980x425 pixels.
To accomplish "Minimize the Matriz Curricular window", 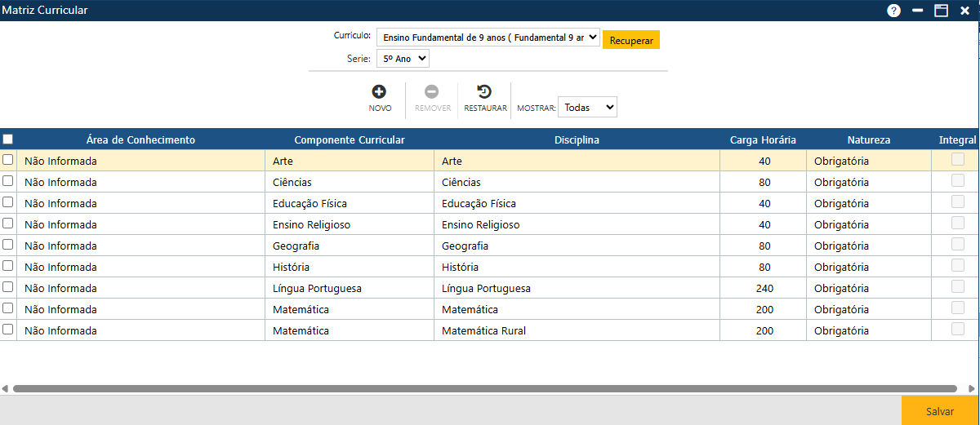I will 918,11.
